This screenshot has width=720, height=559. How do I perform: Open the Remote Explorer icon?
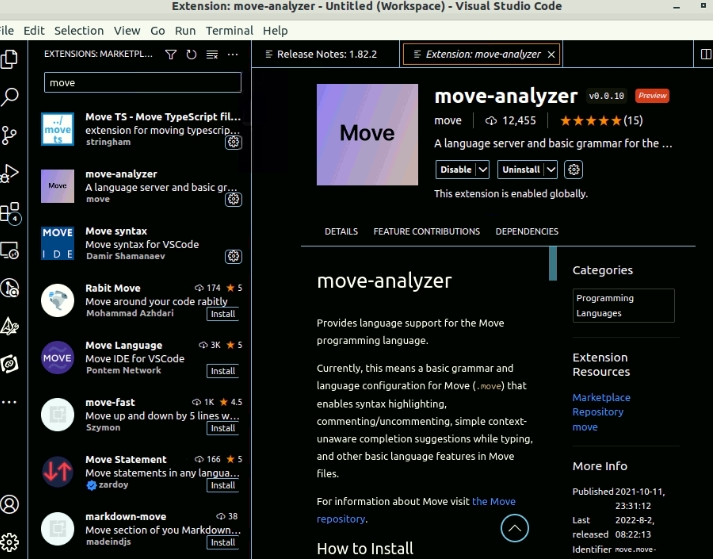[10, 250]
